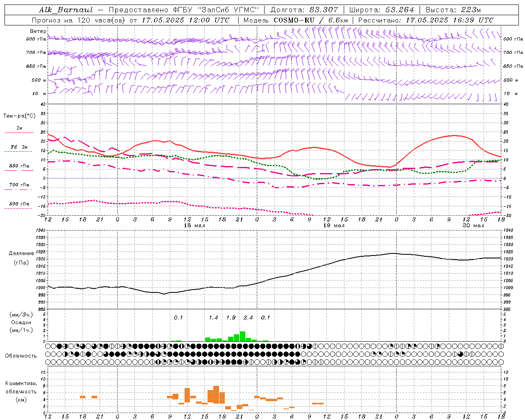This screenshot has height=420, width=525.
Task: Select the 'Td 2м' dew point legend entry
Action: point(19,147)
